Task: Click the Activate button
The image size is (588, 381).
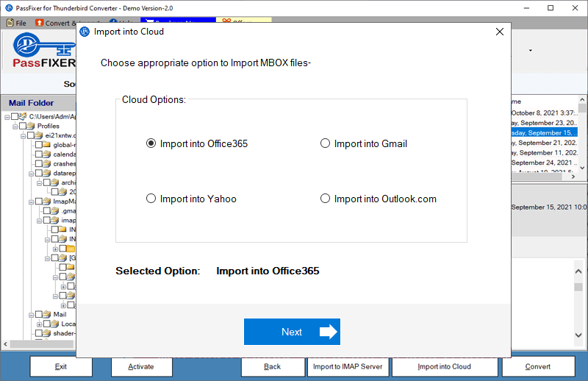Action: [141, 367]
